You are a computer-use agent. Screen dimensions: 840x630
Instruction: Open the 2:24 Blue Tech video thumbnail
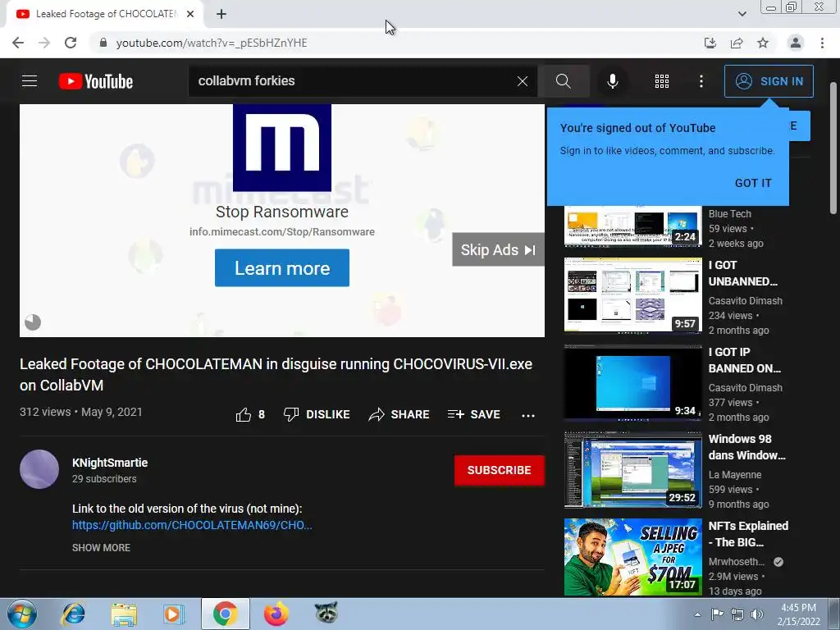[x=632, y=226]
